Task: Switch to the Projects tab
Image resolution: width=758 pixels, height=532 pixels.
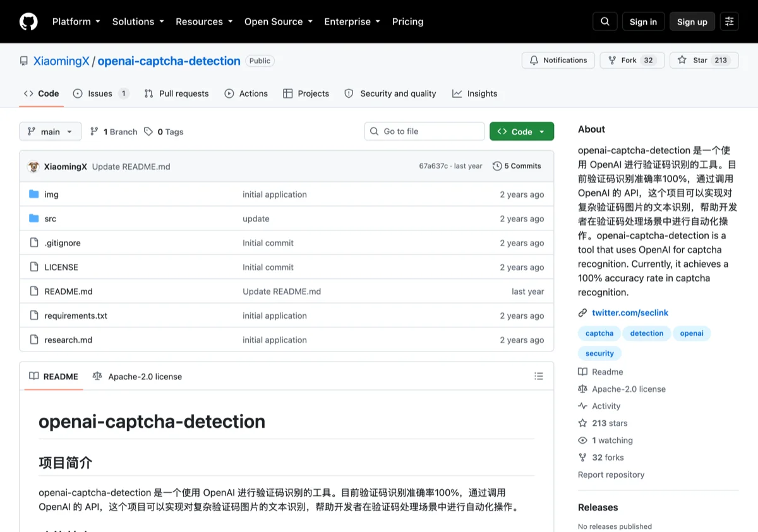Action: click(x=306, y=93)
